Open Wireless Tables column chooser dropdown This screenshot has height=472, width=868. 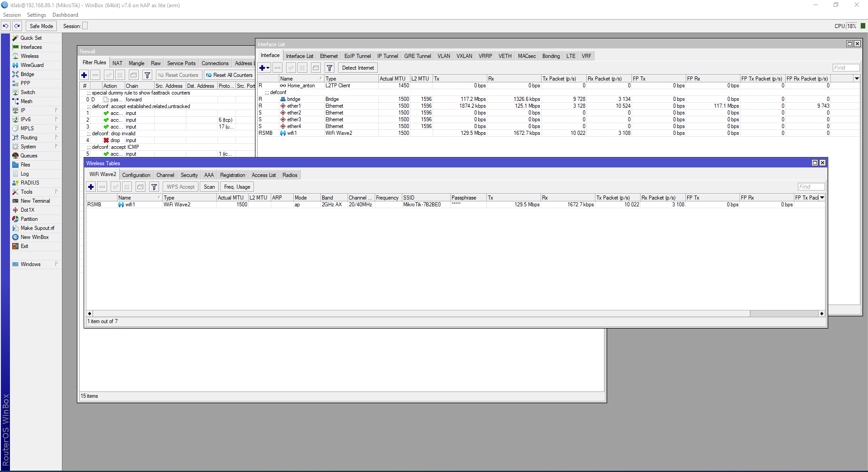pyautogui.click(x=822, y=198)
